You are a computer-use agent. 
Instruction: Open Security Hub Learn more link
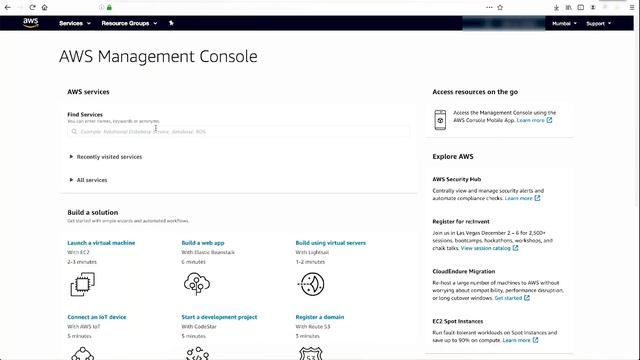click(522, 198)
